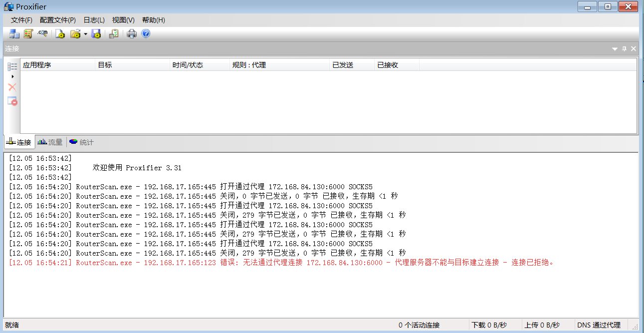Image resolution: width=644 pixels, height=333 pixels.
Task: Click log line 关闭, 0 字节已发送
Action: (x=204, y=196)
